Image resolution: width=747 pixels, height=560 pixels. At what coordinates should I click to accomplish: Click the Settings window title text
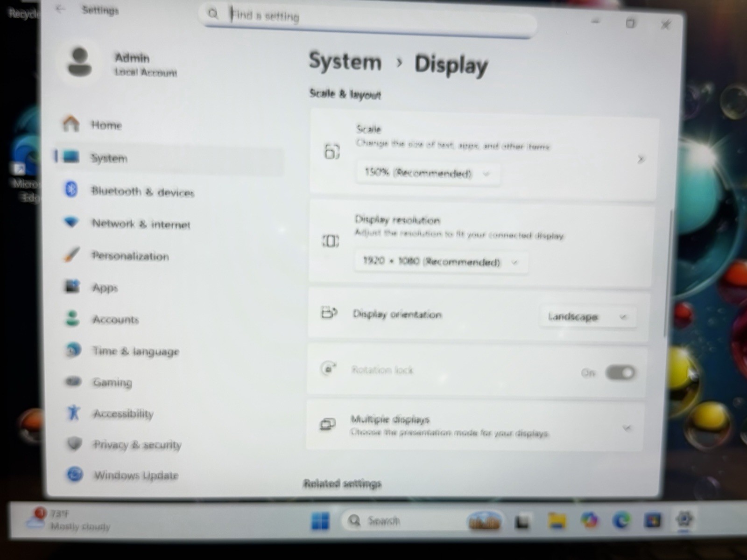100,10
